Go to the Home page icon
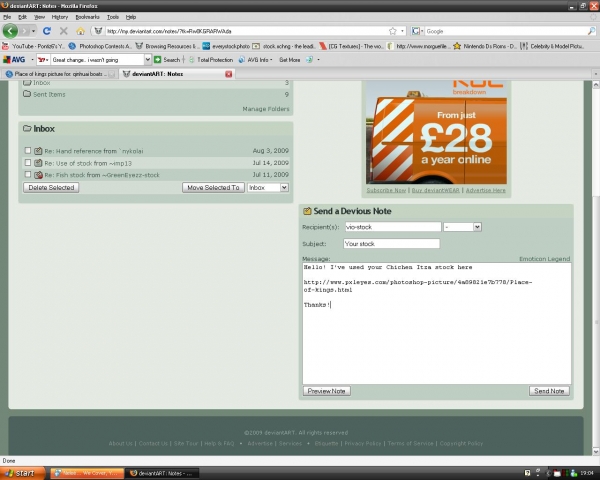This screenshot has width=600, height=480. pos(80,31)
